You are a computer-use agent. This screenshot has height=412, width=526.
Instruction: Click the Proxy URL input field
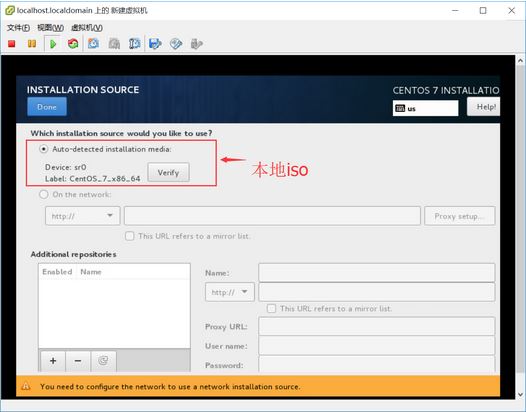click(x=377, y=326)
